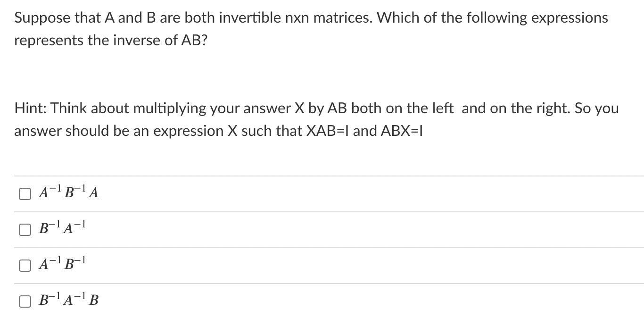Check the A⁻¹B⁻¹A answer checkbox
Screen dimensions: 644x335
click(x=25, y=193)
